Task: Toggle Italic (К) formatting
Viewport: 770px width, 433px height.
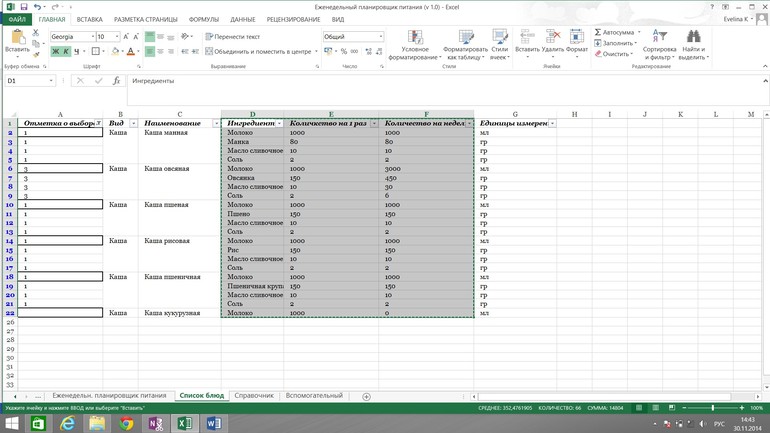Action: click(x=66, y=52)
